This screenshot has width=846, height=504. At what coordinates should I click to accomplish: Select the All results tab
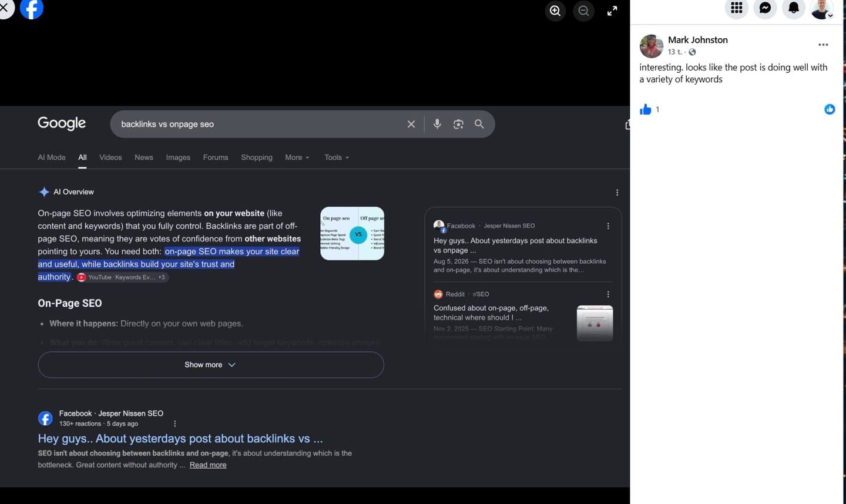point(82,157)
